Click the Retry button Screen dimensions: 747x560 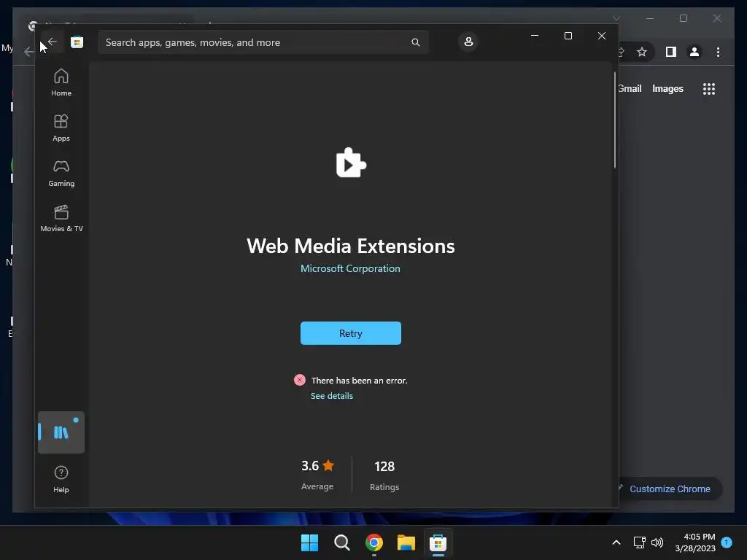point(351,333)
